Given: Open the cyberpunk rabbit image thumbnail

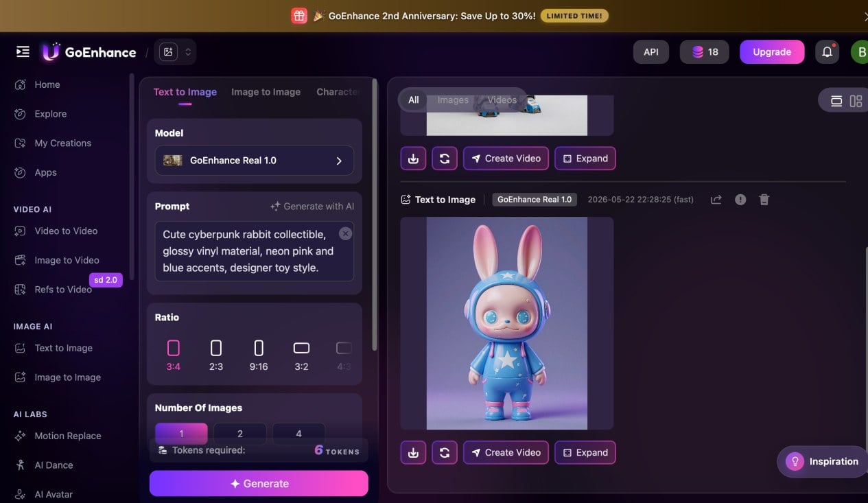Looking at the screenshot, I should [507, 323].
